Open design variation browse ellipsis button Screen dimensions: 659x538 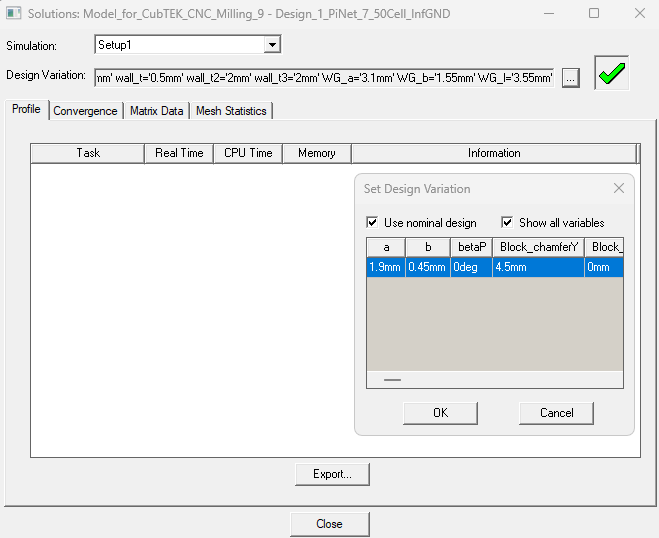[x=571, y=78]
